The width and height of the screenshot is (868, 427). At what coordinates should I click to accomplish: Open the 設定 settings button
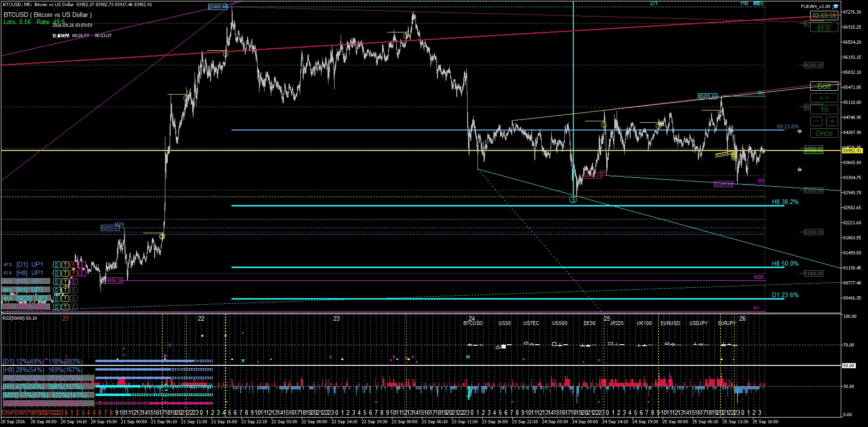[824, 28]
